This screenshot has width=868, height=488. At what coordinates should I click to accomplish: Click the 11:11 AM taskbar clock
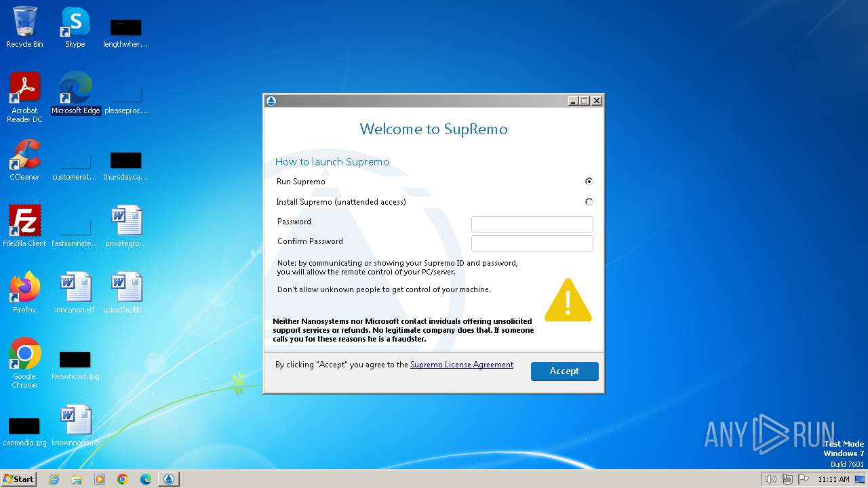[833, 479]
